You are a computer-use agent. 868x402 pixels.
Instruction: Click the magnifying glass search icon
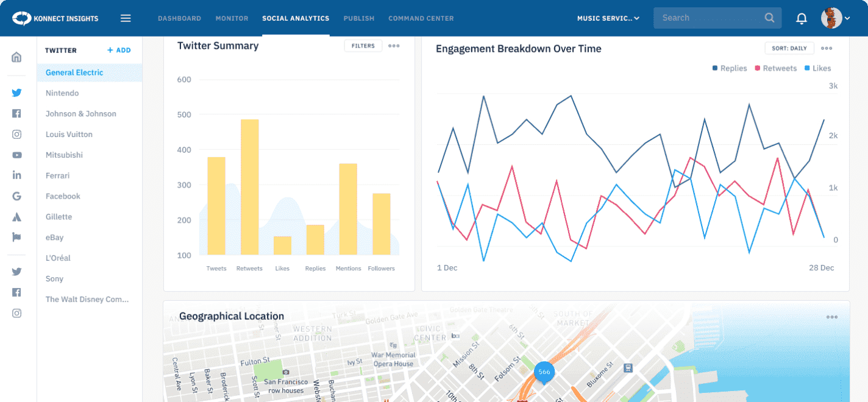point(770,18)
